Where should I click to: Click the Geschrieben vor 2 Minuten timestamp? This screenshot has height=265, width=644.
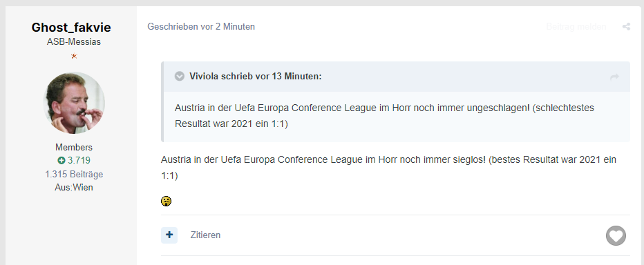(201, 27)
